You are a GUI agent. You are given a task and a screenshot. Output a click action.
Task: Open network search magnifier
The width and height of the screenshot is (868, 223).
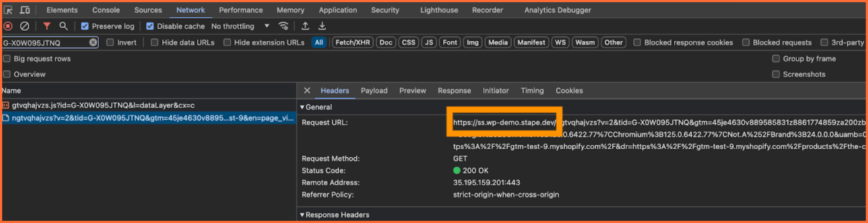point(63,26)
